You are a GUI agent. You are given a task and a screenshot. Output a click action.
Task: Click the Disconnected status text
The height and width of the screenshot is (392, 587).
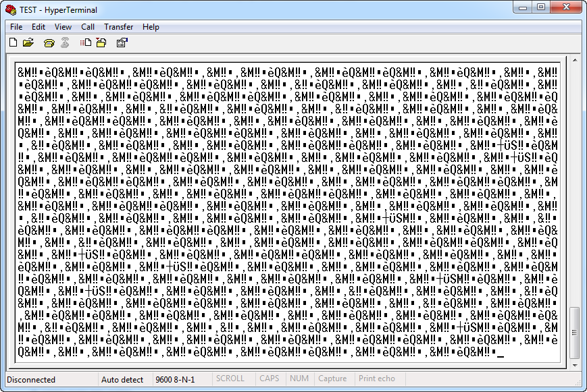click(31, 380)
